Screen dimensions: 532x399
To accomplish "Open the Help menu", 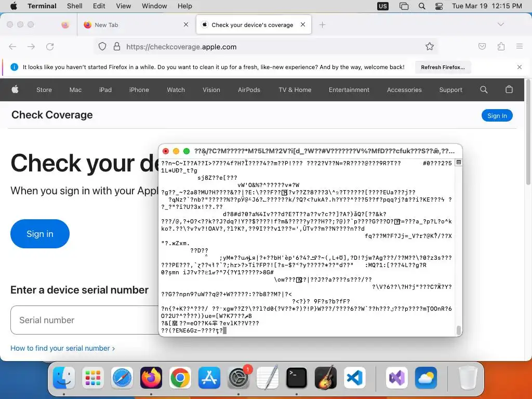I will pos(184,6).
